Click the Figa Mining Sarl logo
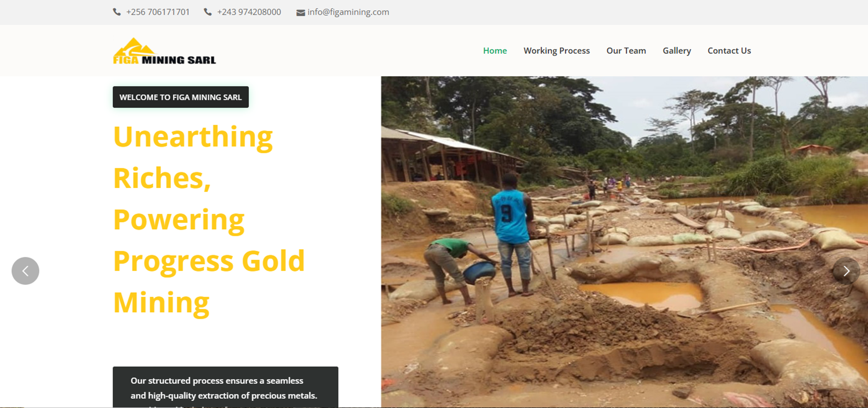The image size is (868, 408). 165,51
